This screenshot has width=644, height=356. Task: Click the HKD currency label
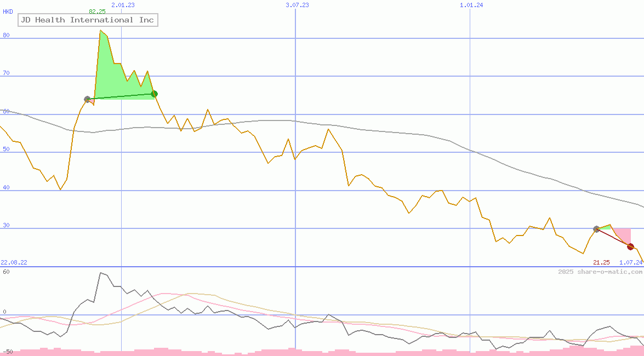pos(8,12)
